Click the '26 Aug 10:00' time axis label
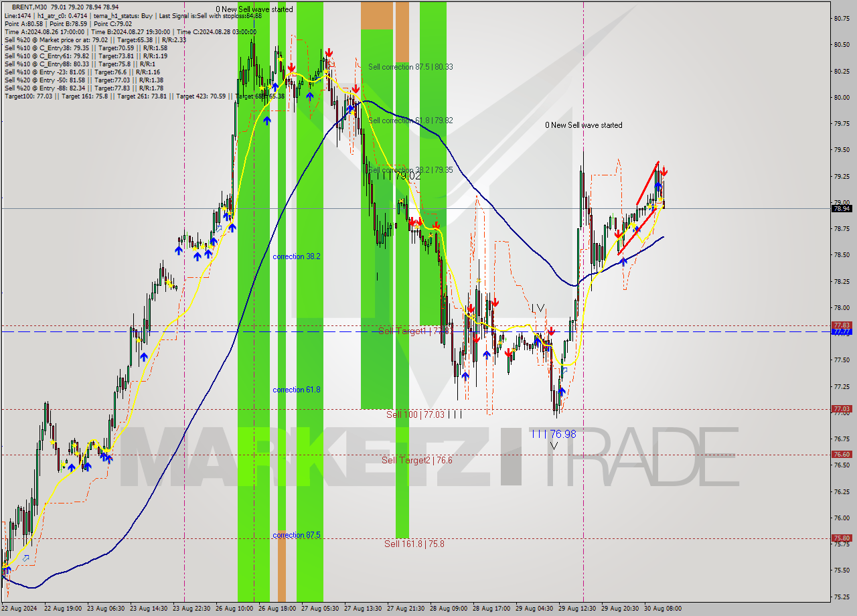 pos(235,609)
